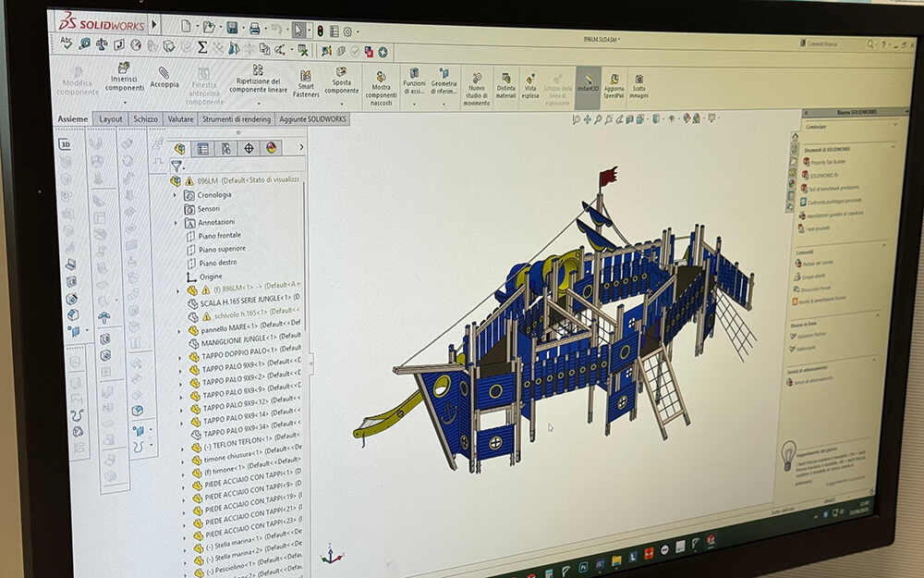This screenshot has height=578, width=924.
Task: Open the Strumenti di rendering tab
Action: (237, 119)
